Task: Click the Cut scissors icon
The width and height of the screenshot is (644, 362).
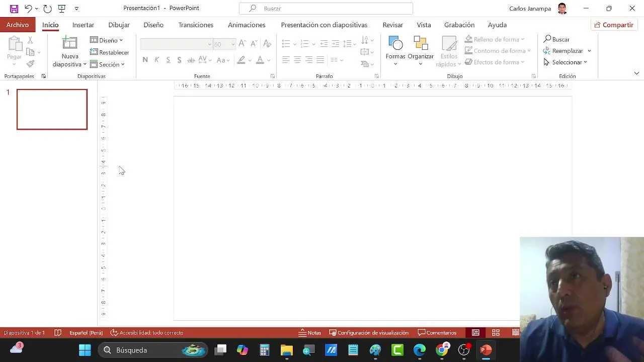Action: coord(30,40)
